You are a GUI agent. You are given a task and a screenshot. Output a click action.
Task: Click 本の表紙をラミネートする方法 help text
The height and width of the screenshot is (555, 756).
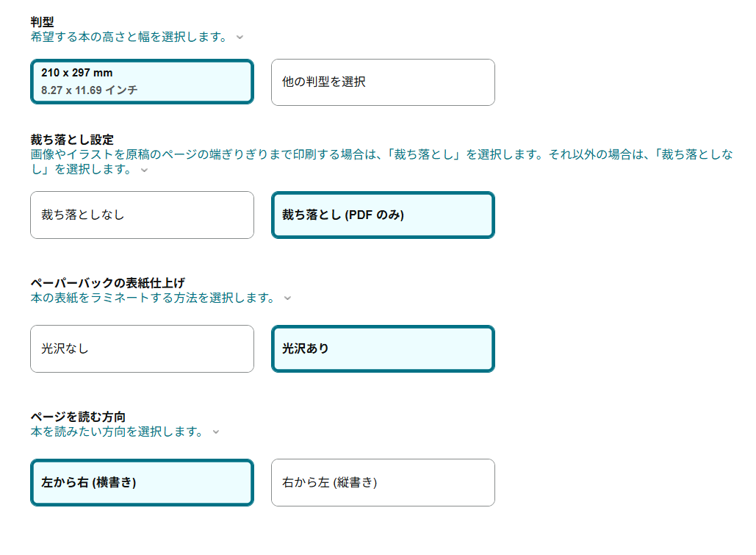pos(153,298)
